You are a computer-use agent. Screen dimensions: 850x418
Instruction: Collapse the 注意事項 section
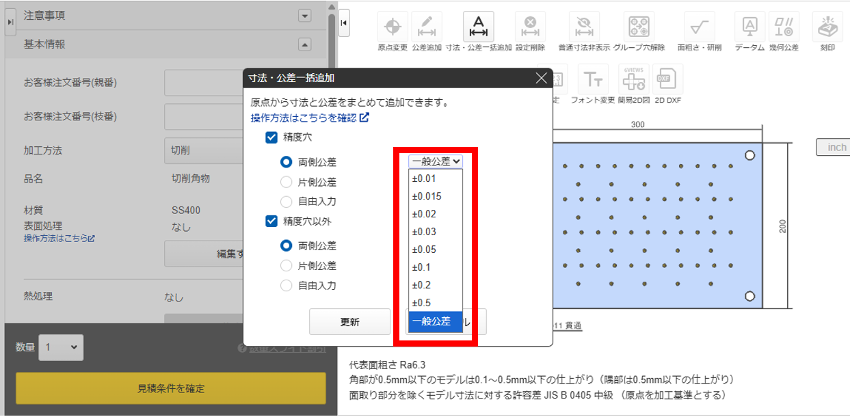[304, 16]
